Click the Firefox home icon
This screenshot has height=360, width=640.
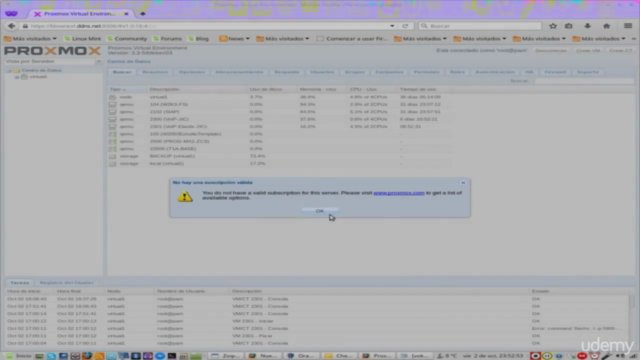coord(607,26)
